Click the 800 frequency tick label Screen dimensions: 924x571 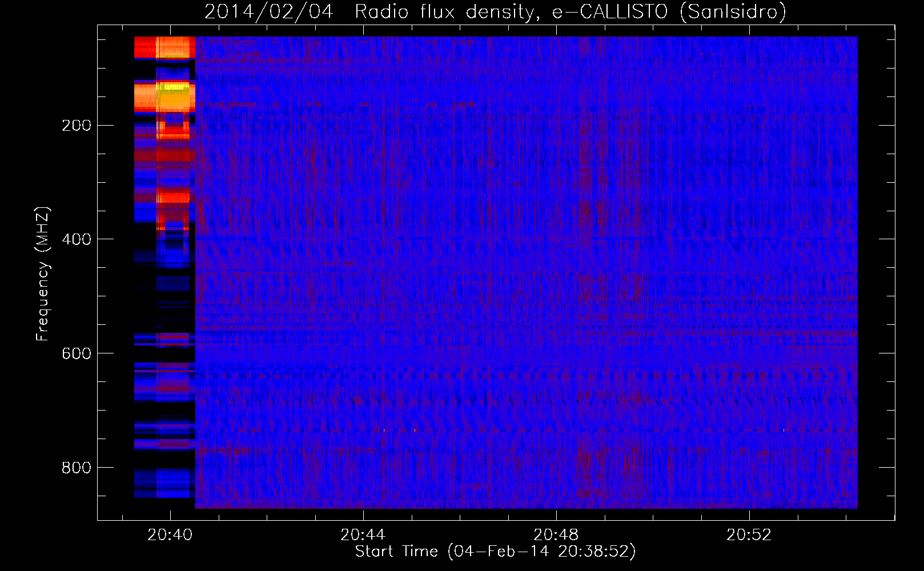tap(77, 468)
